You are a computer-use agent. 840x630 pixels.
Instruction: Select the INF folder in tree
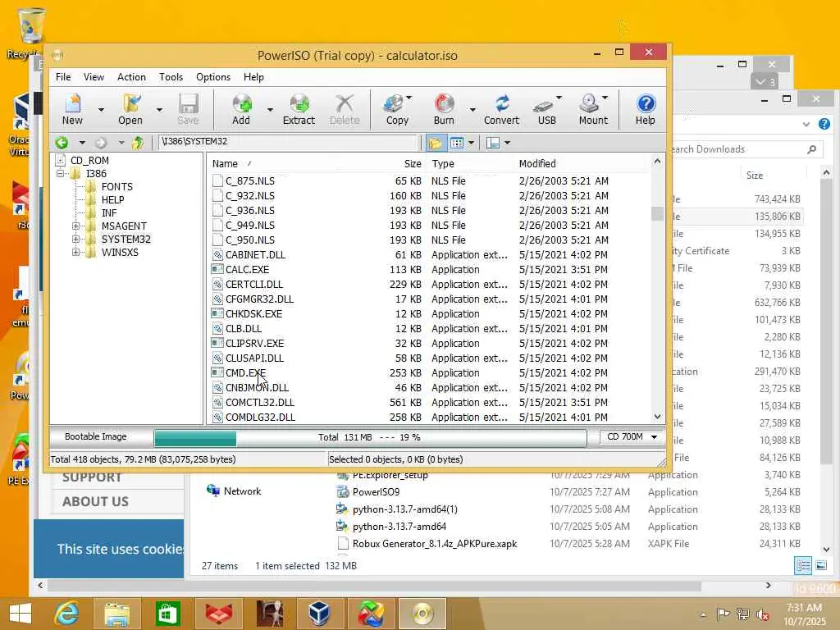pyautogui.click(x=109, y=212)
